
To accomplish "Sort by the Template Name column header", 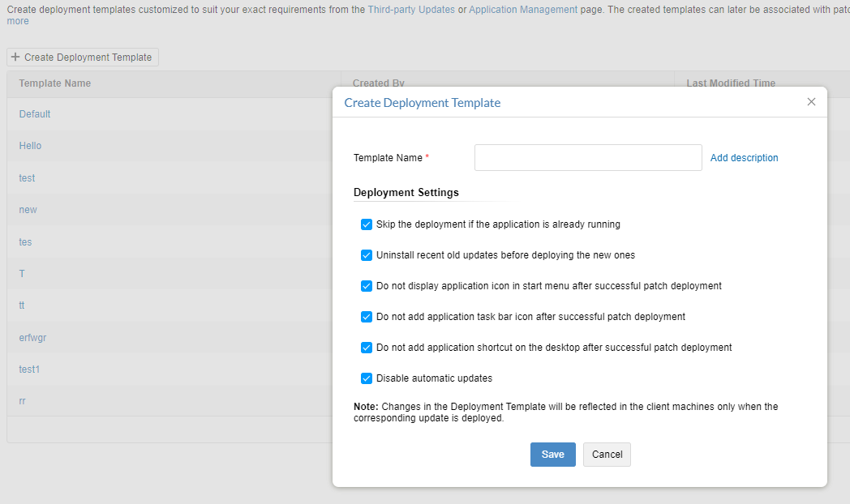I will coord(55,83).
